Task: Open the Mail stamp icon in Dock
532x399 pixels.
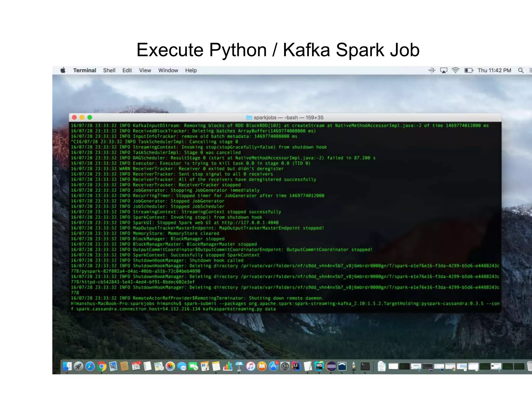Action: point(113,366)
